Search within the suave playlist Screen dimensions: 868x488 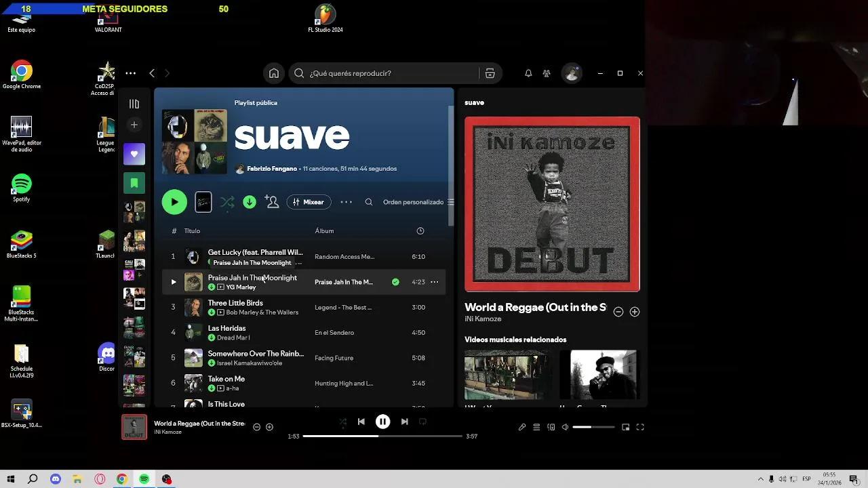pos(369,202)
